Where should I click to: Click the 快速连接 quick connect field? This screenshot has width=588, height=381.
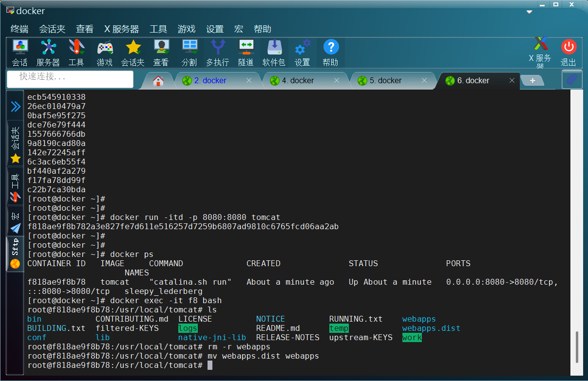pos(70,79)
